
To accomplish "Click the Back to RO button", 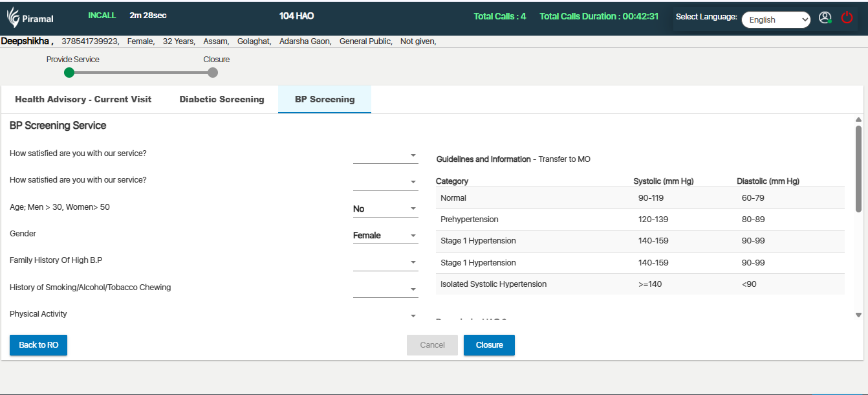I will (x=38, y=345).
